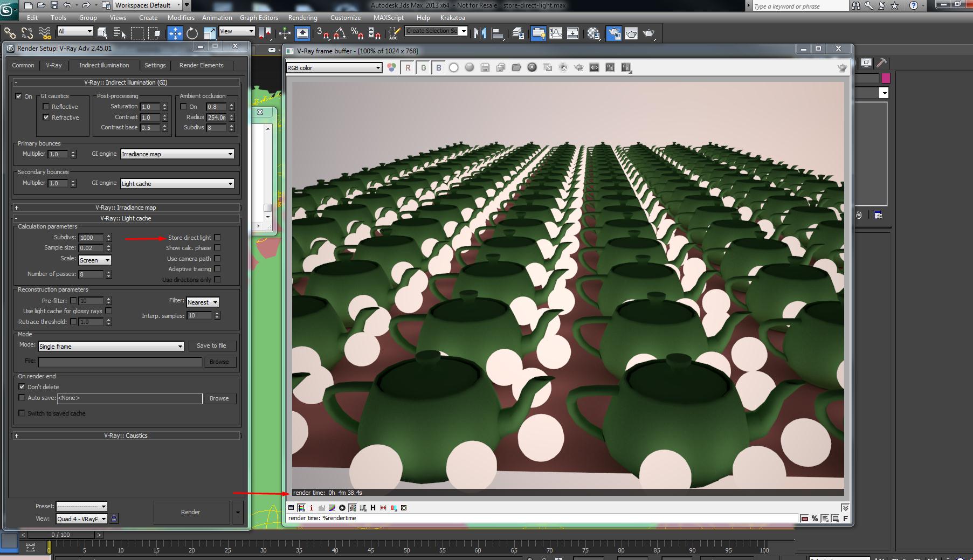The height and width of the screenshot is (560, 973).
Task: Click pink object color swatch
Action: tap(885, 78)
